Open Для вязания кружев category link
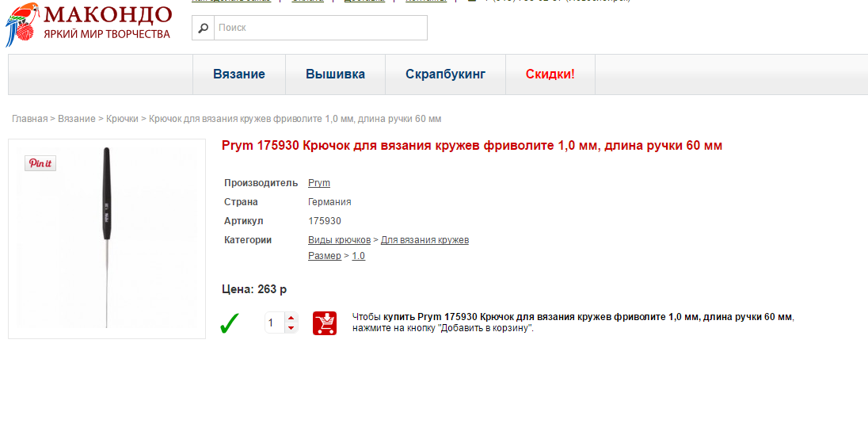Viewport: 868px width, 435px height. coord(424,240)
